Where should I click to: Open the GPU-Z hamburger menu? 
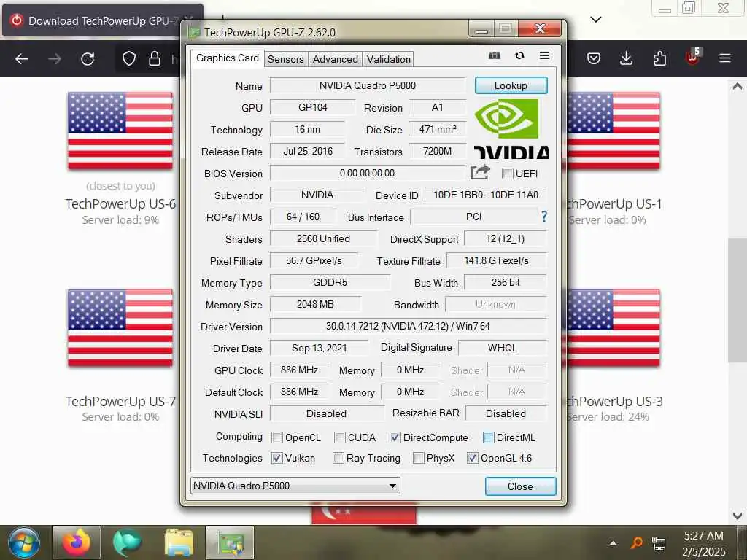coord(544,55)
